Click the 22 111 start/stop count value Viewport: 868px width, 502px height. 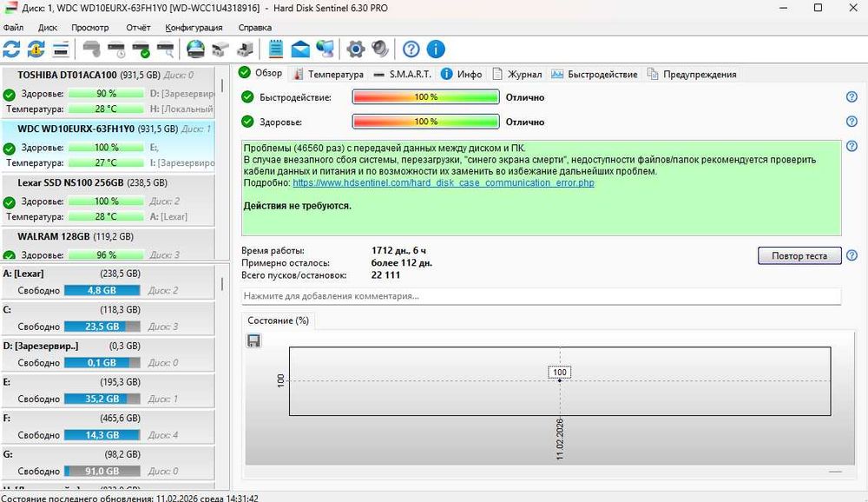(385, 275)
